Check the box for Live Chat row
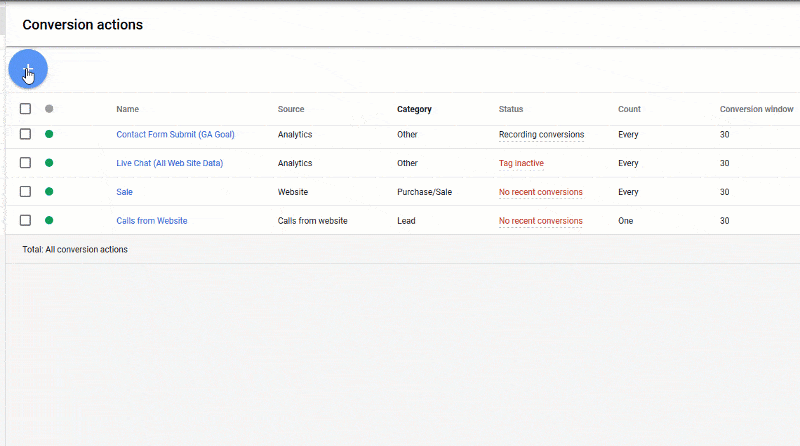The width and height of the screenshot is (800, 446). [25, 163]
